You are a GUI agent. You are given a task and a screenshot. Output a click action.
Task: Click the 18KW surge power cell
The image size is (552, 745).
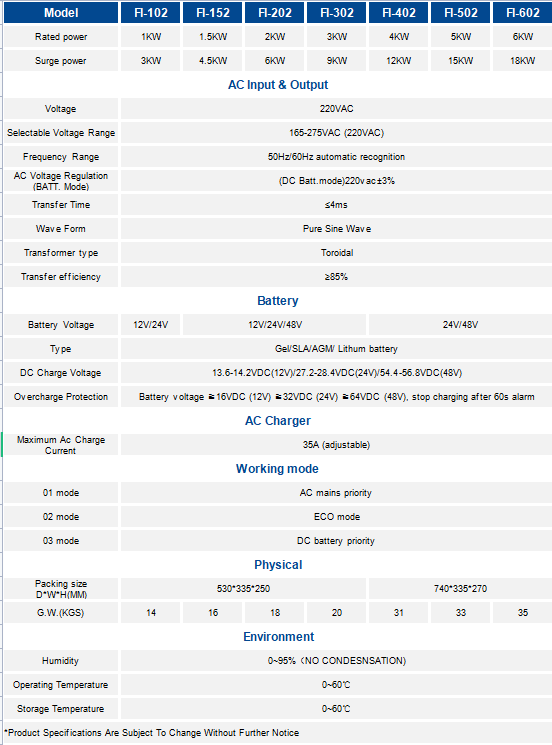pos(523,61)
